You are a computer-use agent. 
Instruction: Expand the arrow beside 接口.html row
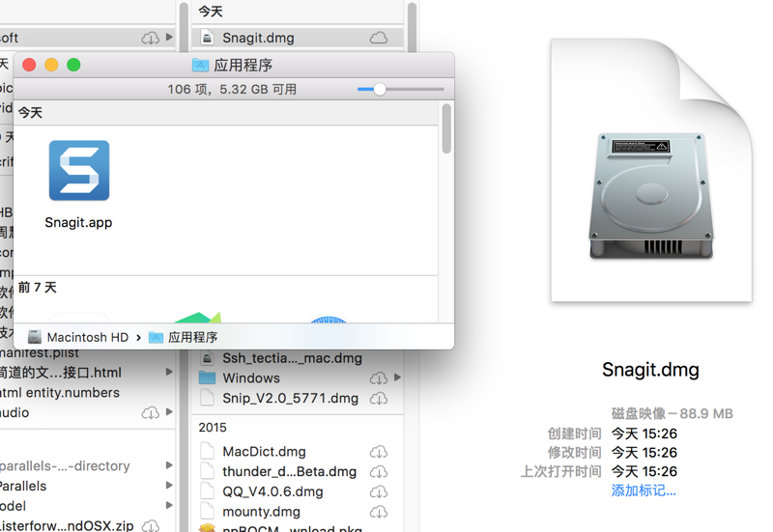(x=169, y=372)
